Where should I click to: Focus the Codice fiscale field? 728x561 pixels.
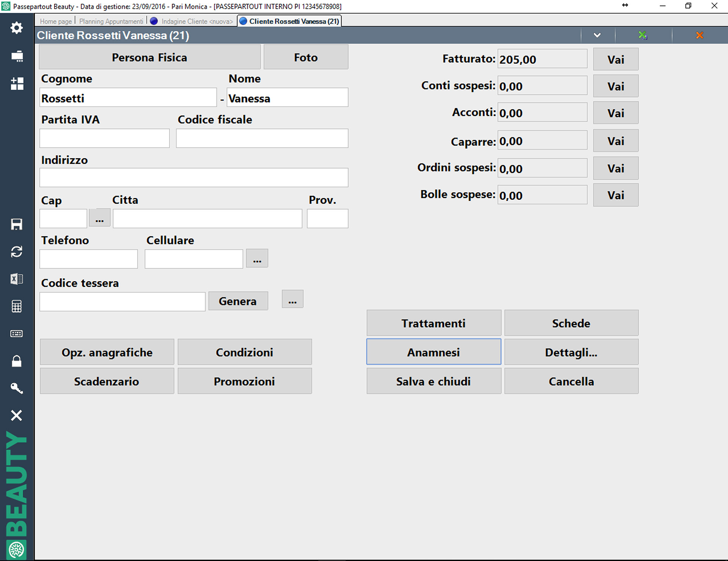pyautogui.click(x=262, y=138)
